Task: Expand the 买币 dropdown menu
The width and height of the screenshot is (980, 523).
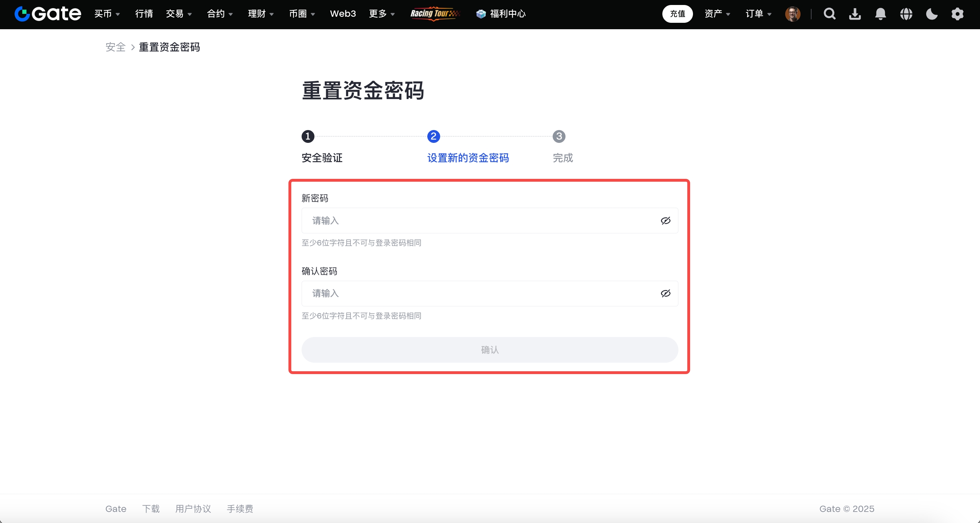Action: coord(107,14)
